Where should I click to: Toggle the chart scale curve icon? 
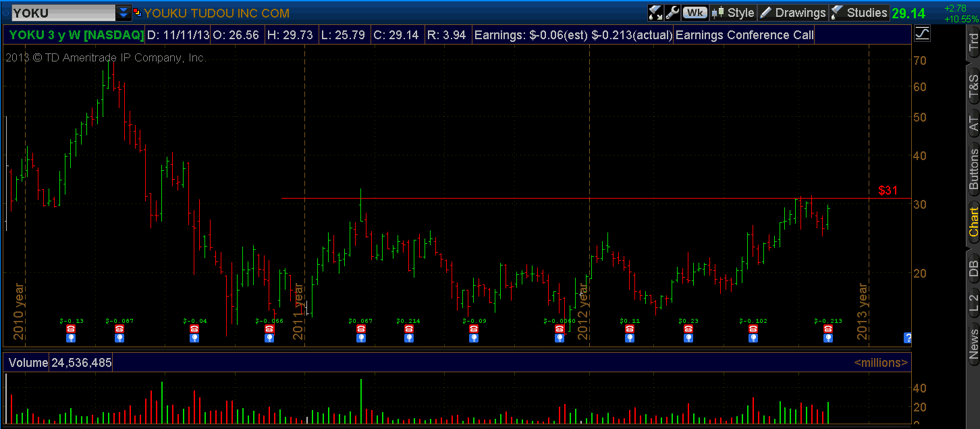pyautogui.click(x=922, y=33)
